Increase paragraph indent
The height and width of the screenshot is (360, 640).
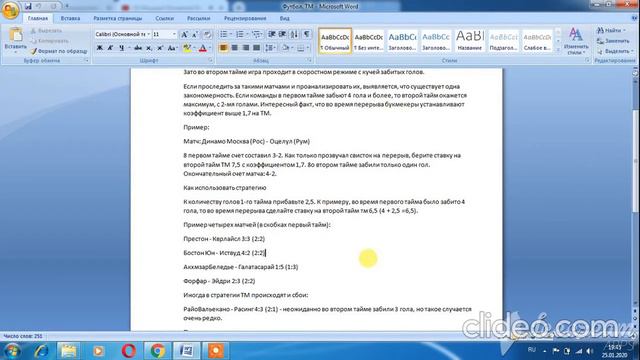282,34
